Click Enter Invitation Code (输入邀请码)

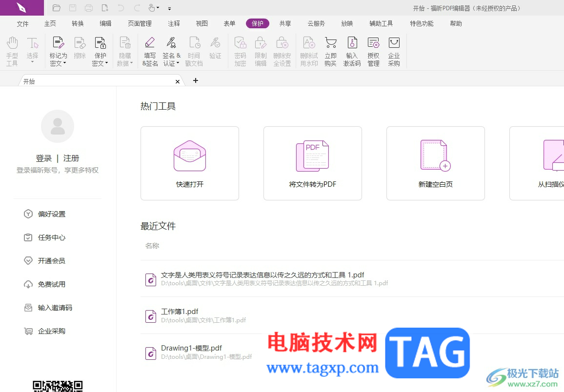(48, 308)
